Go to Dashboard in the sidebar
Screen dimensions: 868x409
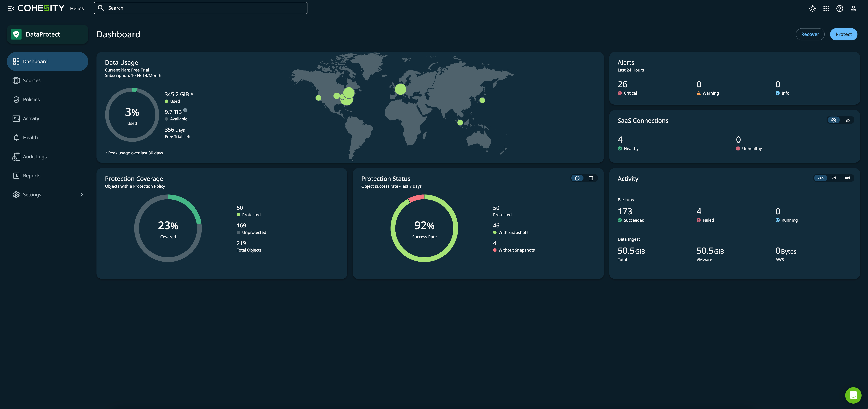(35, 61)
